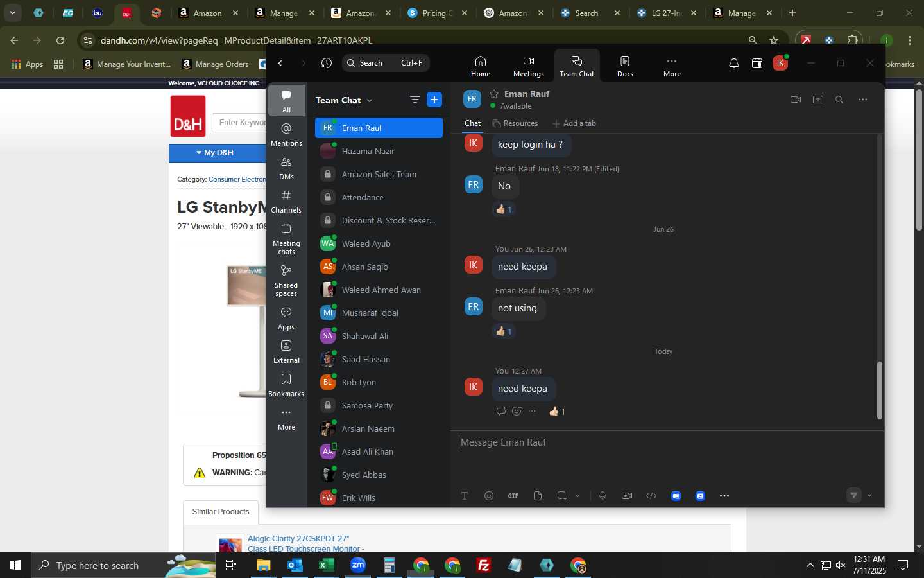Open External in the Zoom sidebar

pos(286,352)
